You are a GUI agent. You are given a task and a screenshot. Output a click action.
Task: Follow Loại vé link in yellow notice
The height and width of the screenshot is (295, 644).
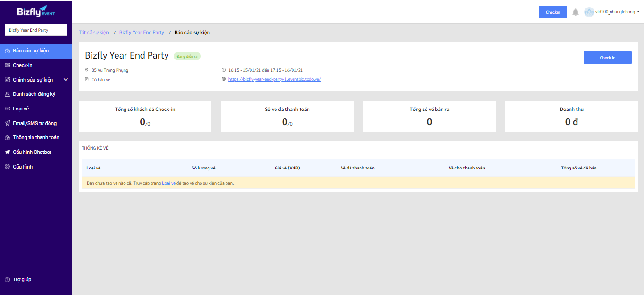pos(168,183)
